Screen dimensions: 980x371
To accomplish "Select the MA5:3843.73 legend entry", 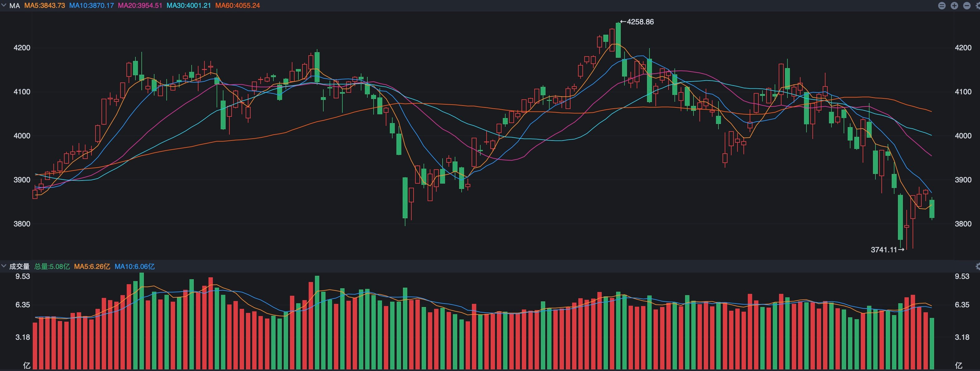I will click(45, 6).
